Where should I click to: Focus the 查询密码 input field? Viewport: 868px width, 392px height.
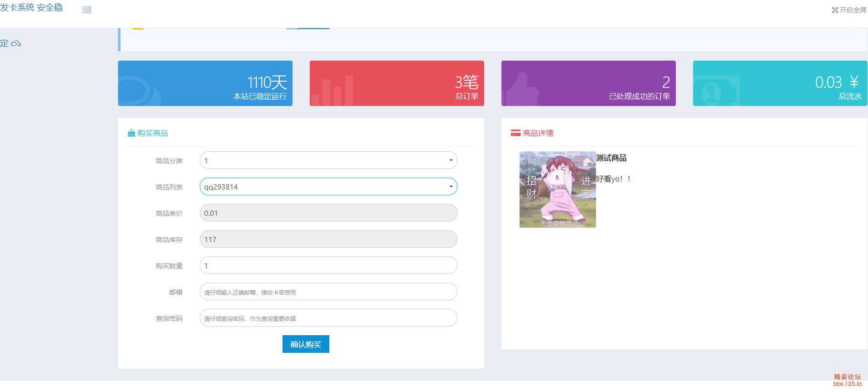[328, 318]
